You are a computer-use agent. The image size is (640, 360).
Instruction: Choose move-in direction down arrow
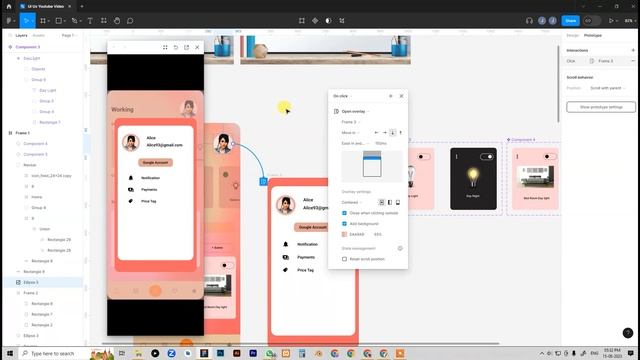(x=393, y=133)
